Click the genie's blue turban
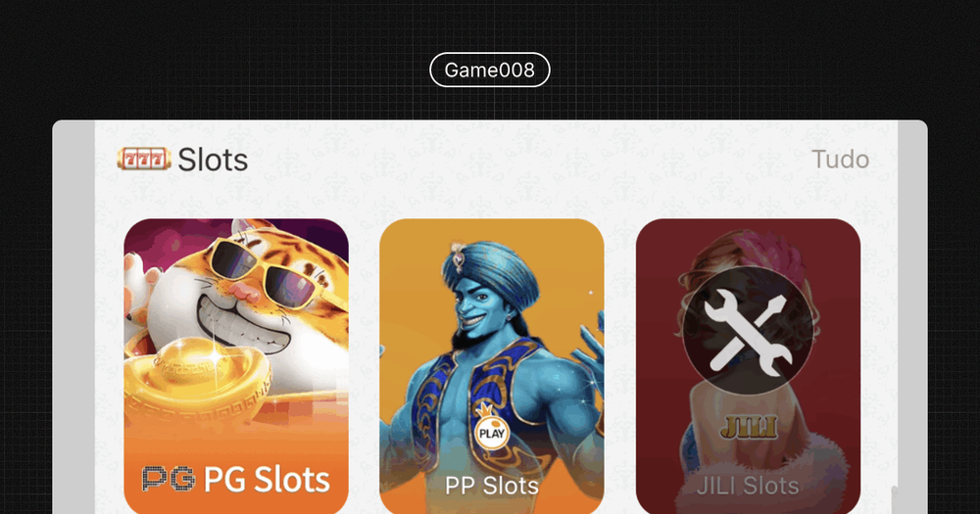This screenshot has width=980, height=514. (491, 270)
